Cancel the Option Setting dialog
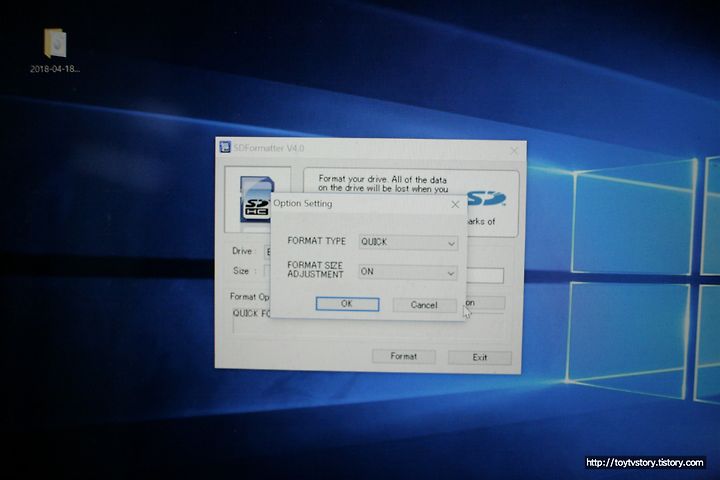This screenshot has height=480, width=720. [424, 305]
